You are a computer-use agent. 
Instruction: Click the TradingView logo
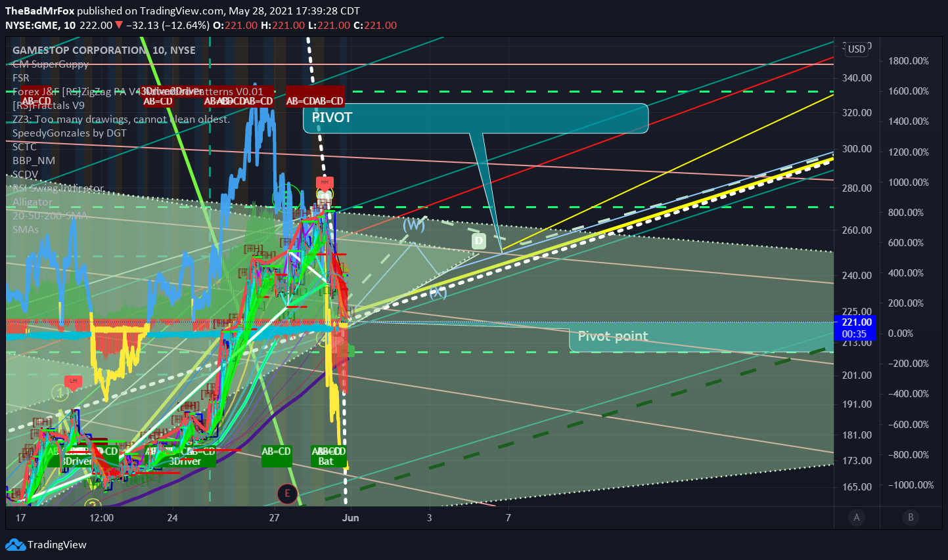tap(46, 545)
